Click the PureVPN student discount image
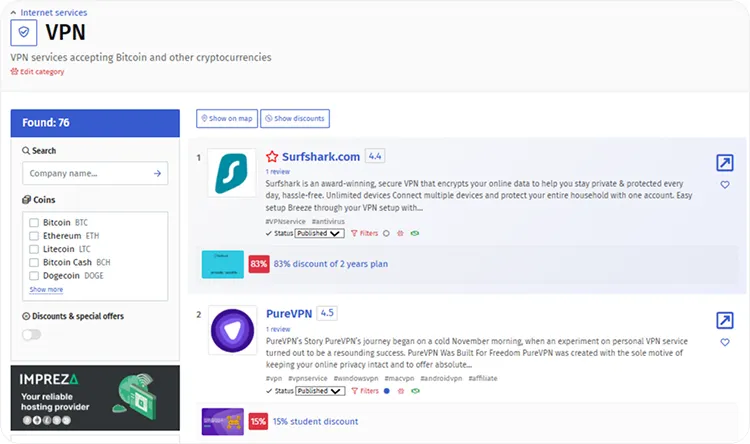 pos(222,422)
